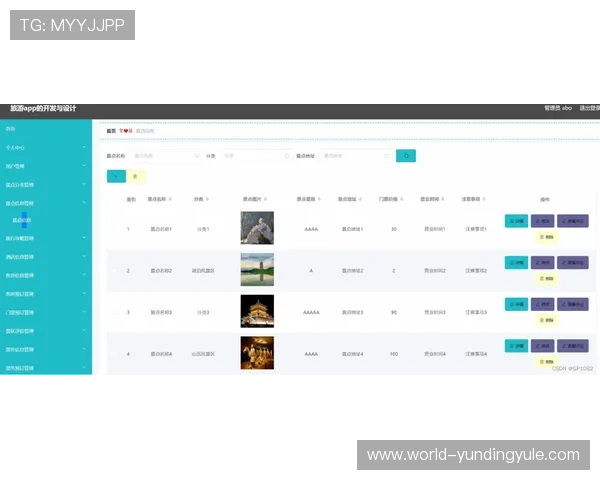Click the 退出登录 link in top bar

coord(589,108)
